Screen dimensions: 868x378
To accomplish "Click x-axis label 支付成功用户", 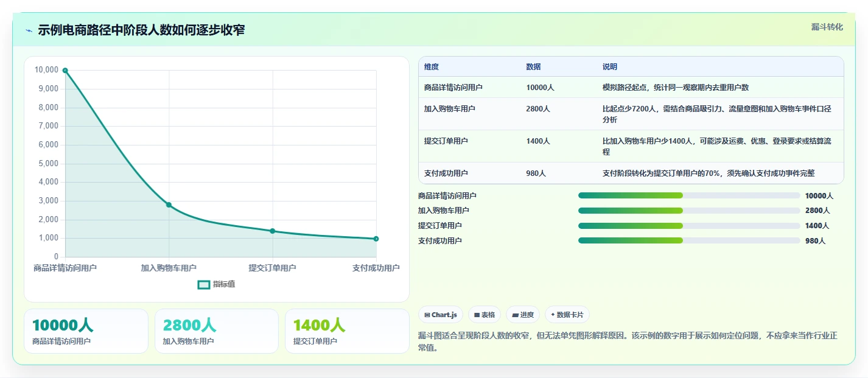I will click(376, 268).
